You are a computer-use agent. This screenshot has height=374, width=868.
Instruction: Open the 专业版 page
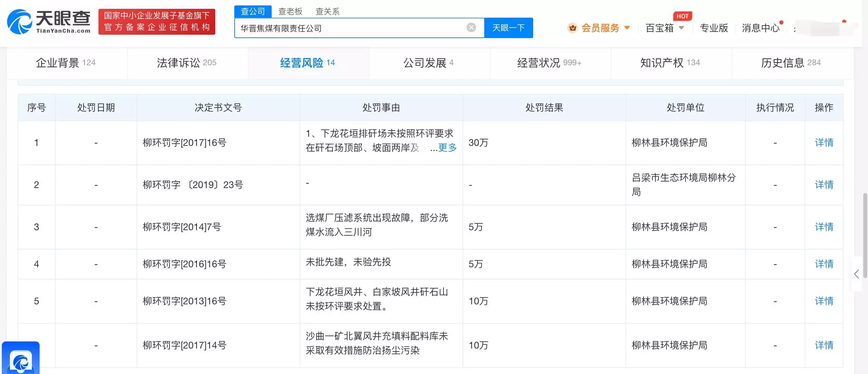(x=713, y=28)
